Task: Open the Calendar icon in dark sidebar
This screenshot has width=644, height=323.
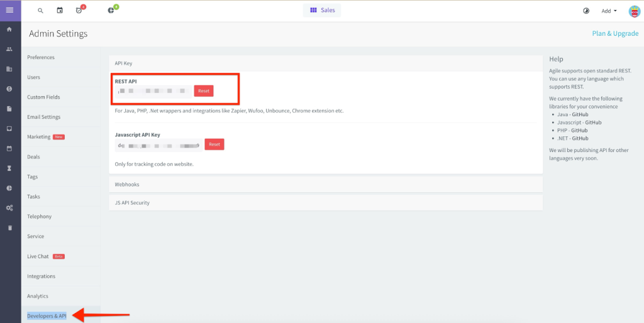Action: coord(9,148)
